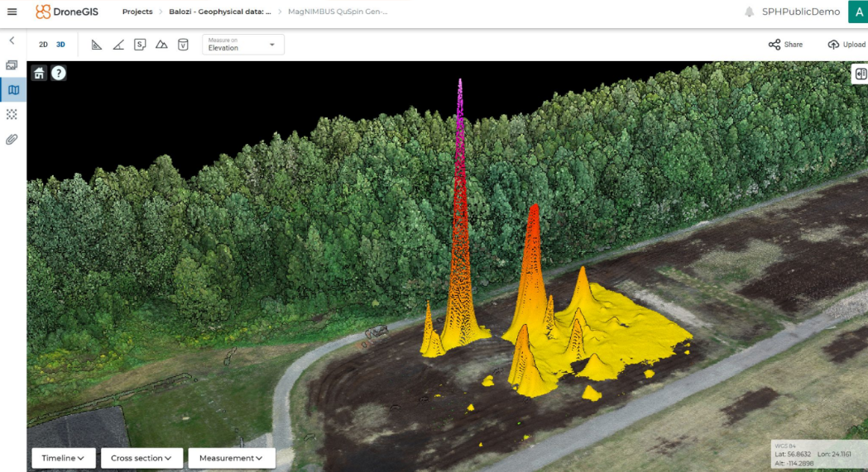868x472 pixels.
Task: Click the Share button
Action: pos(785,45)
